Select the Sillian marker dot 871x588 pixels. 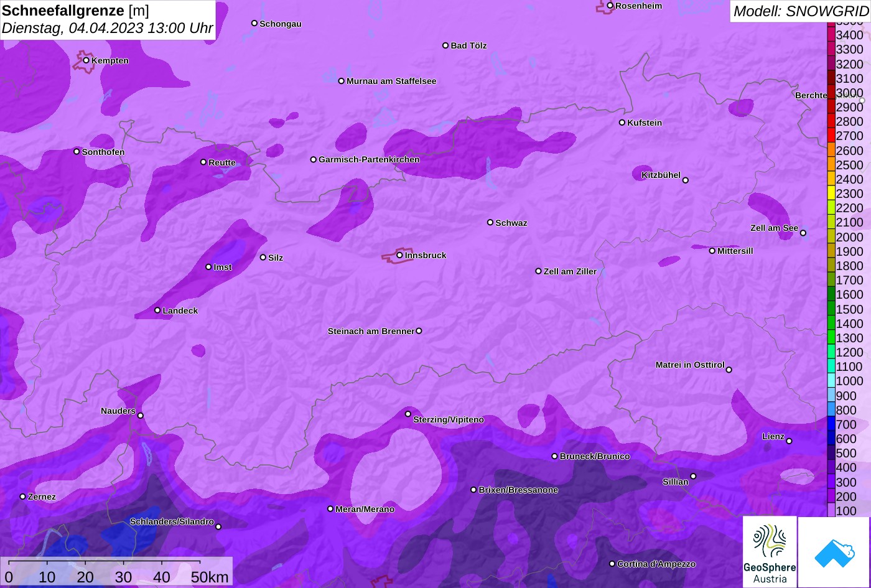pos(693,477)
